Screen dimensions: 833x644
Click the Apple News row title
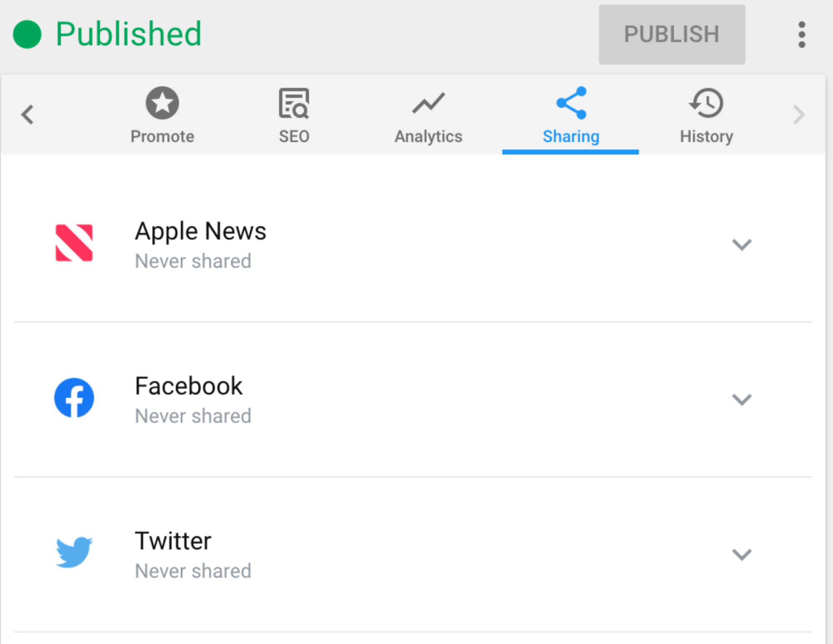point(200,231)
